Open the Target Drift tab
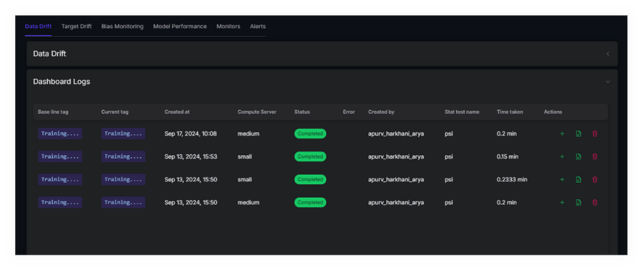Viewport: 644px width, 269px height. coord(77,27)
